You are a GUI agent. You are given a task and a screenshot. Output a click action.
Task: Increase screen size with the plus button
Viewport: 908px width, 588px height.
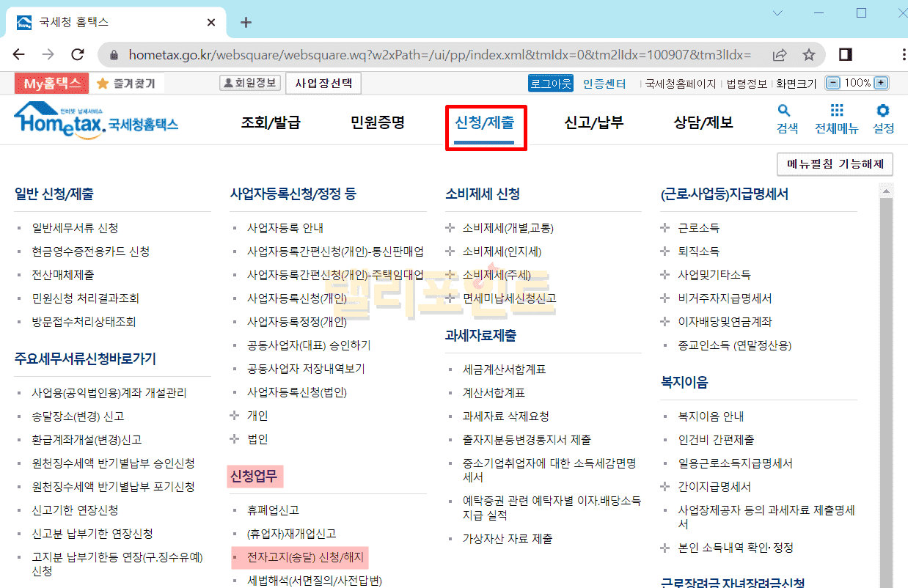click(881, 84)
